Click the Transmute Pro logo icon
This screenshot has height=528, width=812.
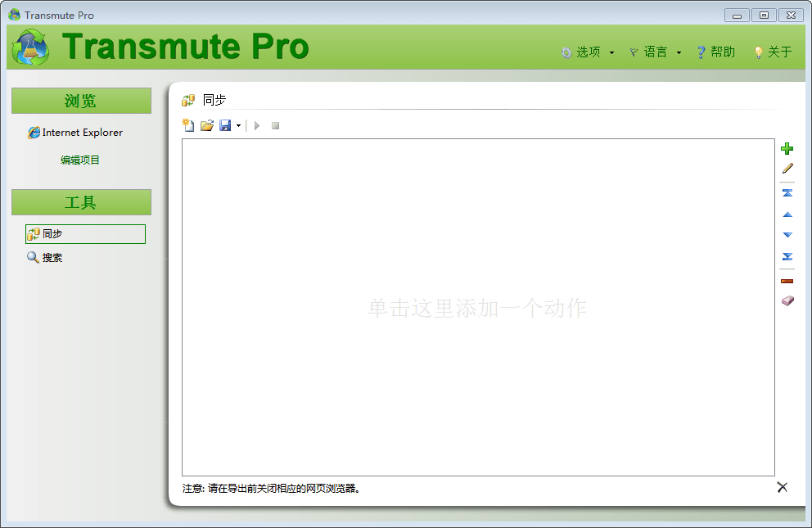pos(30,47)
